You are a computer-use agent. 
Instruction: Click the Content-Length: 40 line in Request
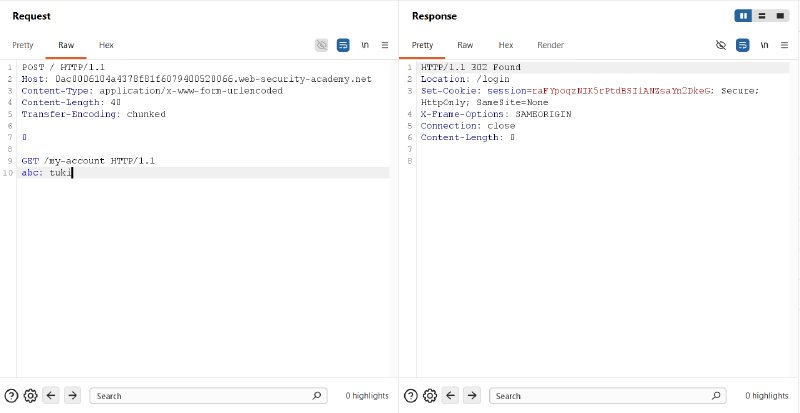pos(71,103)
